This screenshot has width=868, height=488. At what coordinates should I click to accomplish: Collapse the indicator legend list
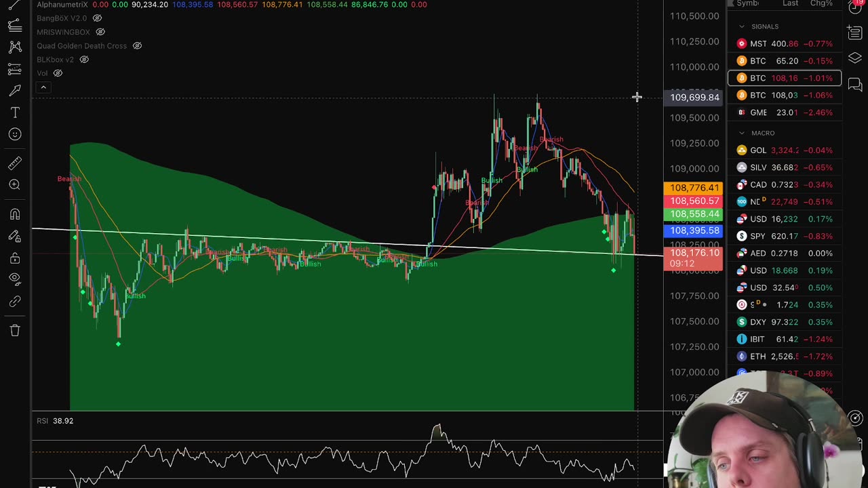(x=43, y=87)
